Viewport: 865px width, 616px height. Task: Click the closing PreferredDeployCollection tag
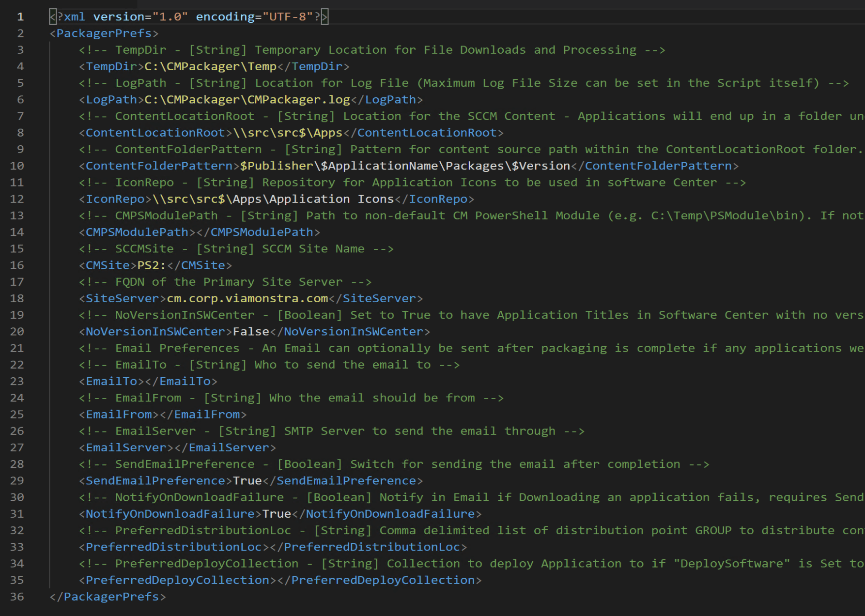click(x=383, y=580)
